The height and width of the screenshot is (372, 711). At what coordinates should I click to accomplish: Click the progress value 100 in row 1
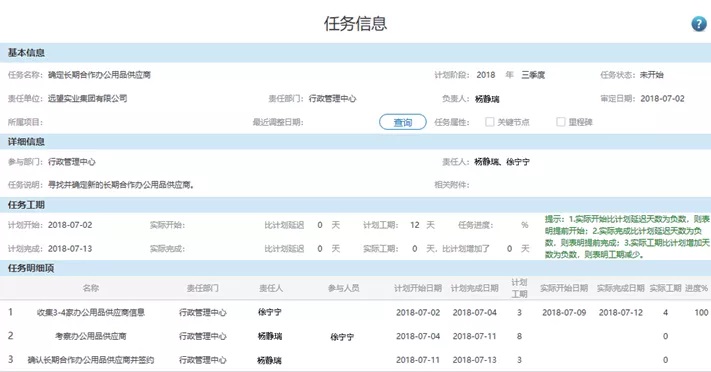[x=701, y=312]
